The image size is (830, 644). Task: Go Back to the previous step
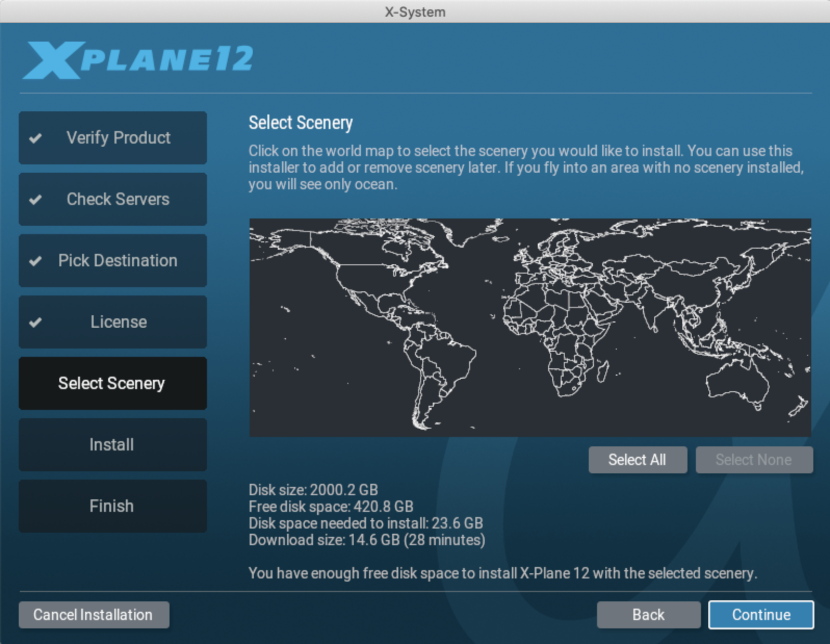(x=649, y=615)
